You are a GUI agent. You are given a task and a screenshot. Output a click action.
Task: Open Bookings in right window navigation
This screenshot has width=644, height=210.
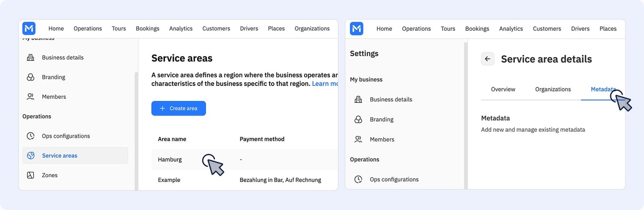pyautogui.click(x=477, y=28)
